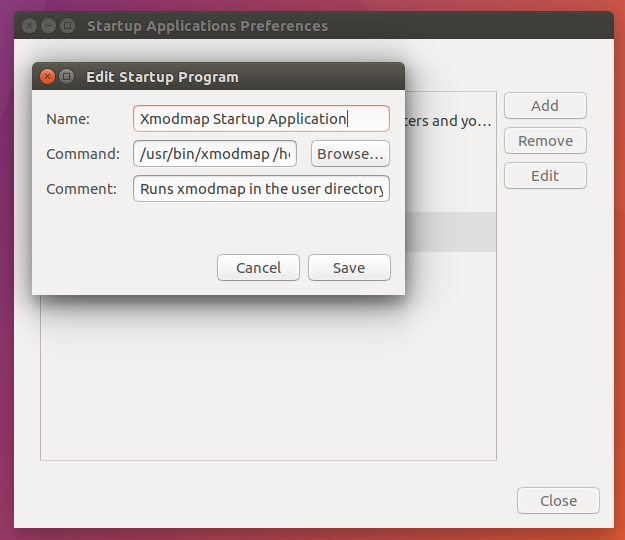Open the Browse… file chooser
Screen dimensions: 625x540
click(350, 153)
